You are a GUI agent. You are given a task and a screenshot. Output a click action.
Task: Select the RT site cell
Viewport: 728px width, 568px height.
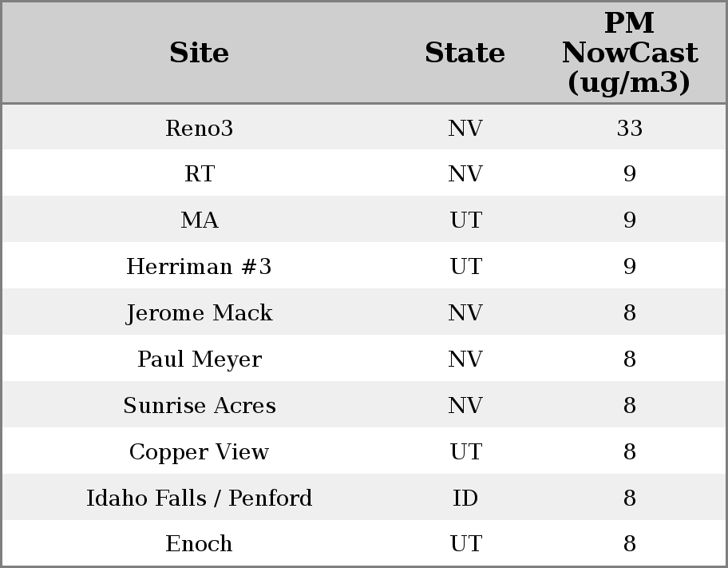[199, 174]
